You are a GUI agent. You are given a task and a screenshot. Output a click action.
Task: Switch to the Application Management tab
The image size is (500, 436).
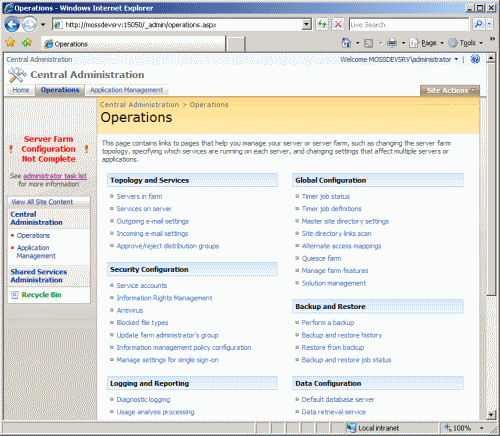[x=126, y=90]
